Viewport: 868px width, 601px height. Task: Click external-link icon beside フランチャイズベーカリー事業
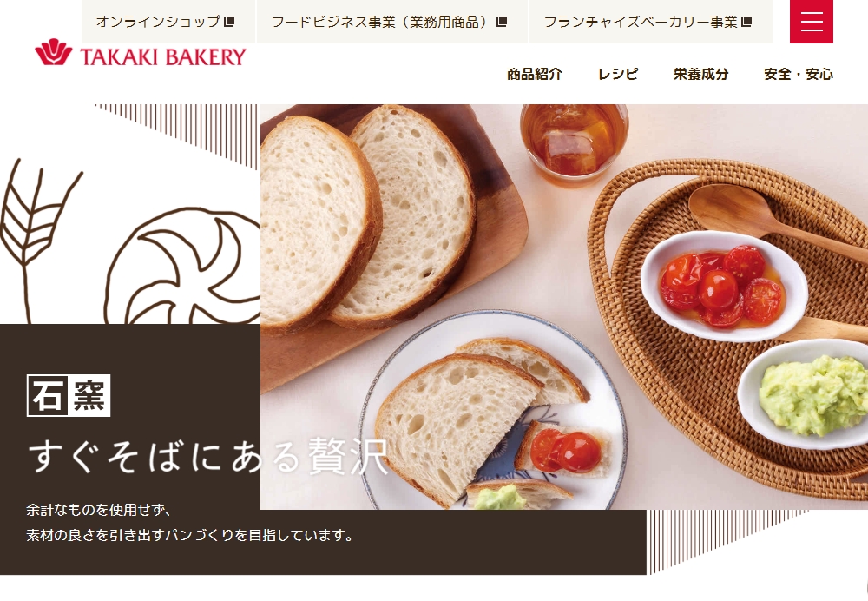click(x=746, y=23)
